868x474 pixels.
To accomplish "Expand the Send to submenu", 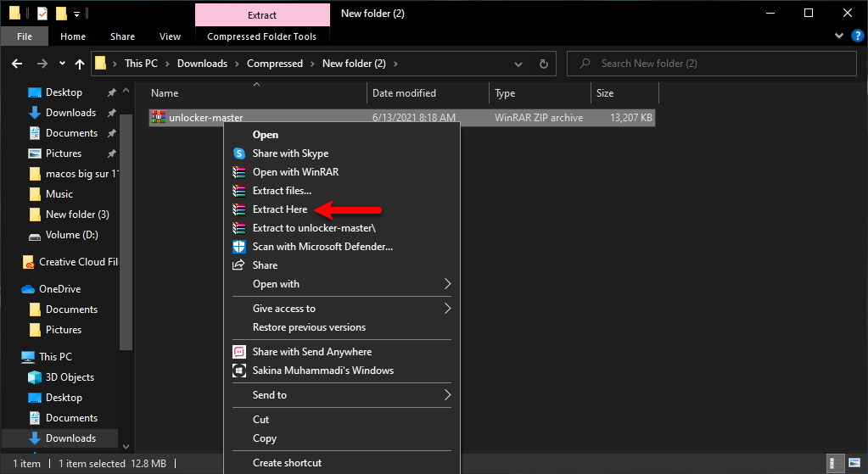I will pos(447,395).
